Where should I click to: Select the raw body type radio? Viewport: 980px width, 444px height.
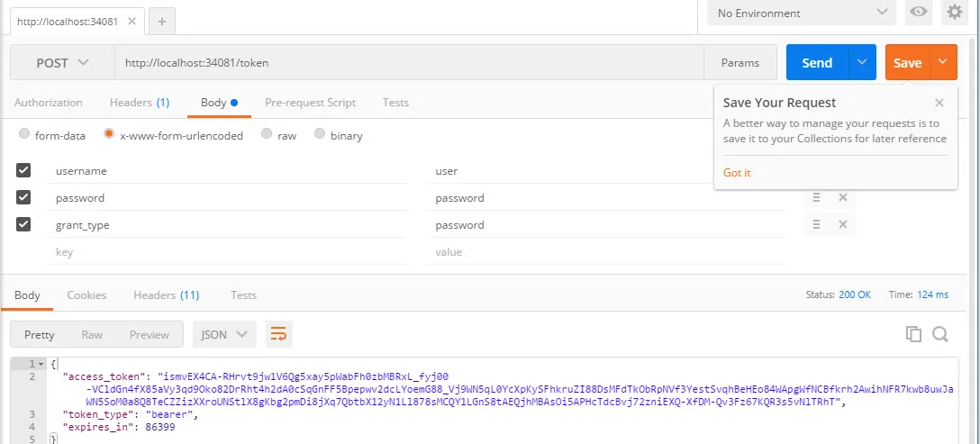click(x=267, y=135)
